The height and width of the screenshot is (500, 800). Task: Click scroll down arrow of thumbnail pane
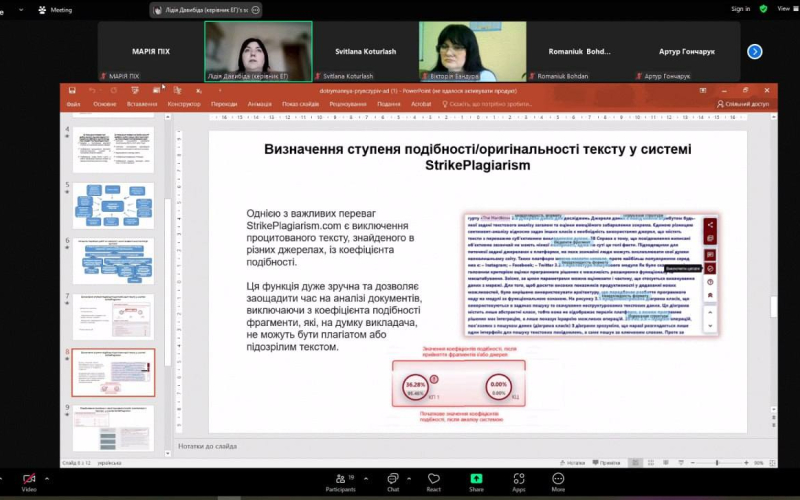[168, 453]
